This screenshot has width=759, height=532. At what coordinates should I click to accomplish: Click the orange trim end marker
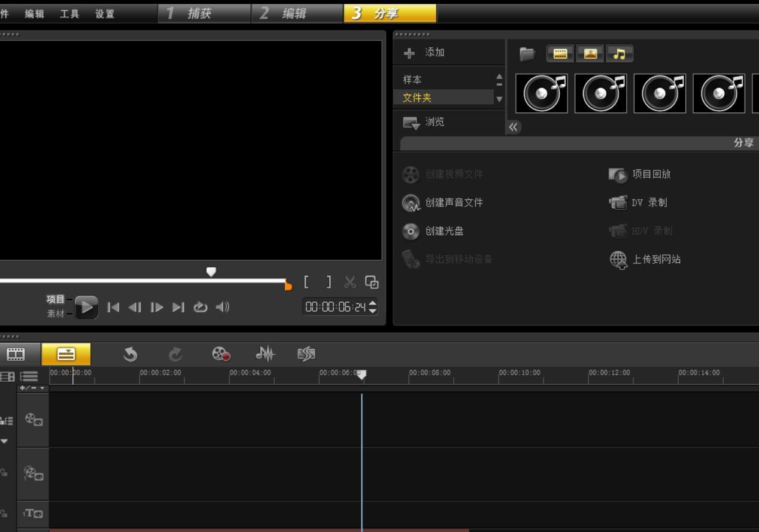[289, 286]
